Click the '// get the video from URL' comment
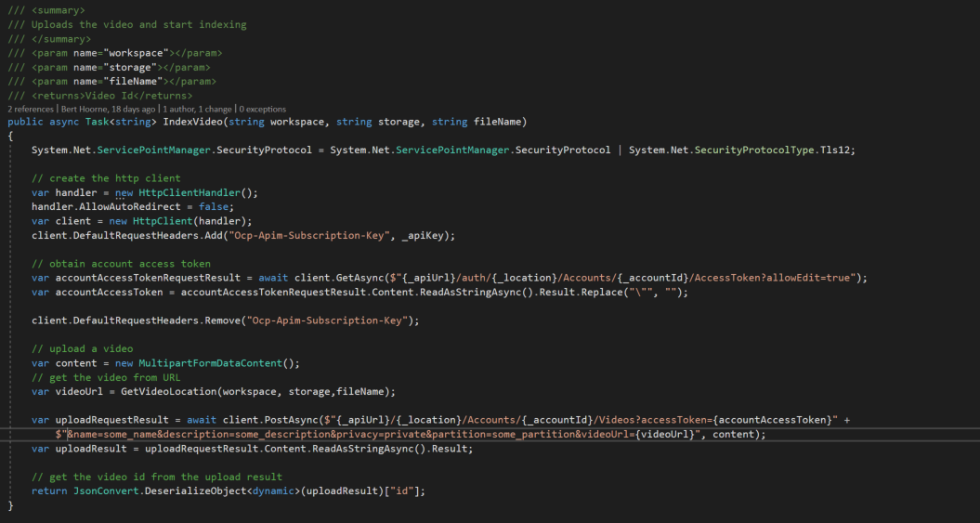 pyautogui.click(x=106, y=377)
